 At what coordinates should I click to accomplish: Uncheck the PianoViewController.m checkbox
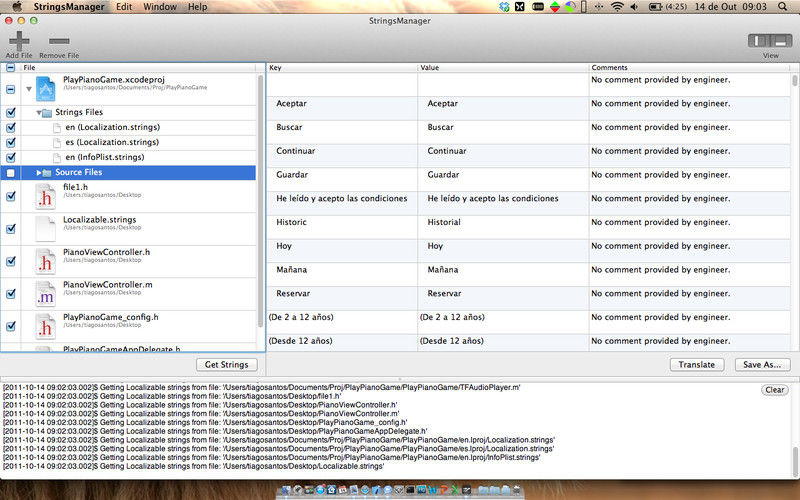(x=11, y=294)
